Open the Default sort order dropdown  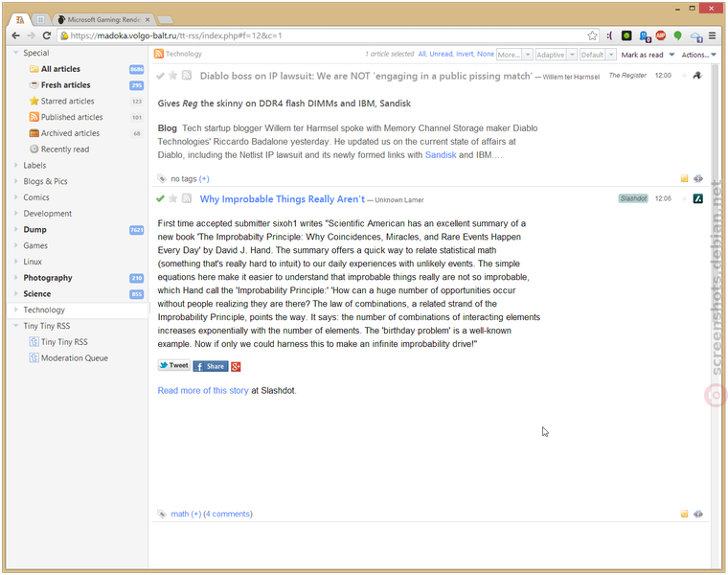598,55
